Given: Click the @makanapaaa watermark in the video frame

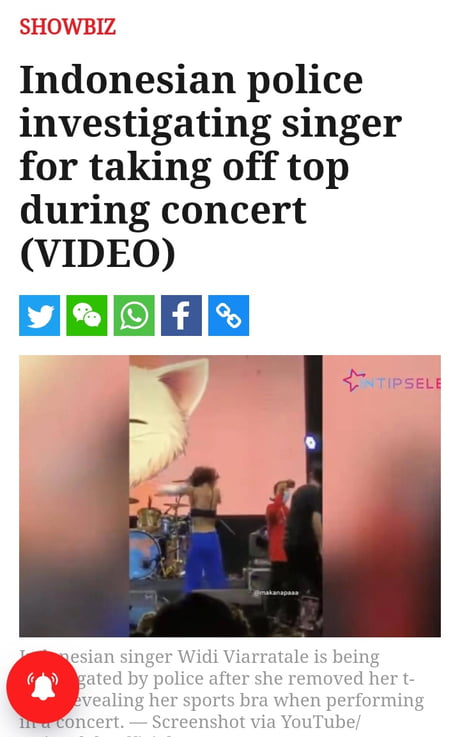Looking at the screenshot, I should 276,593.
